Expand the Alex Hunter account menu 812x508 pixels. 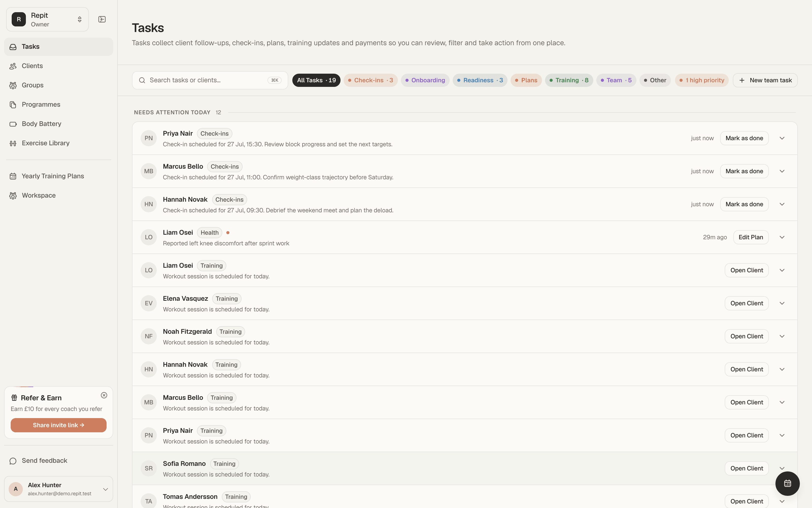pyautogui.click(x=58, y=489)
